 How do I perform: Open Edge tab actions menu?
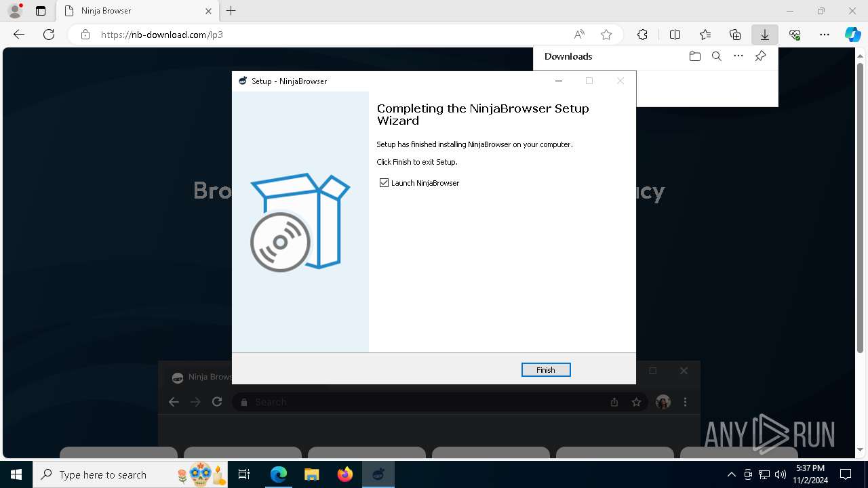41,11
